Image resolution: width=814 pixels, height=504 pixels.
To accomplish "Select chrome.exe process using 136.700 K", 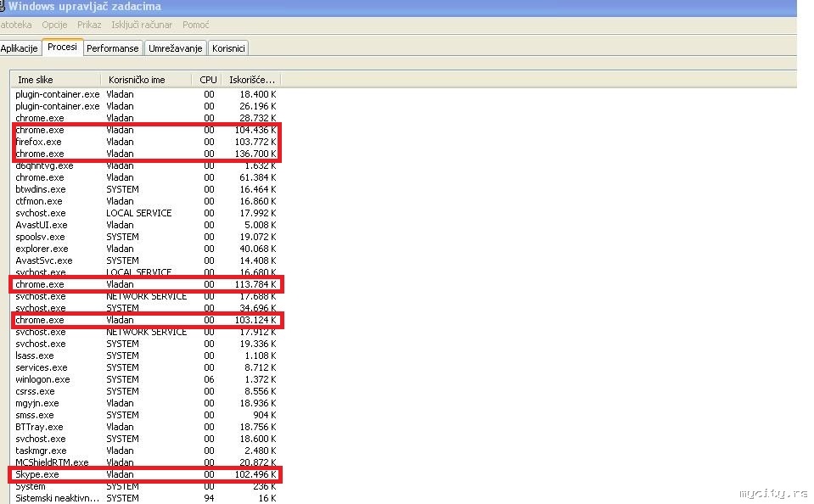I will click(145, 154).
